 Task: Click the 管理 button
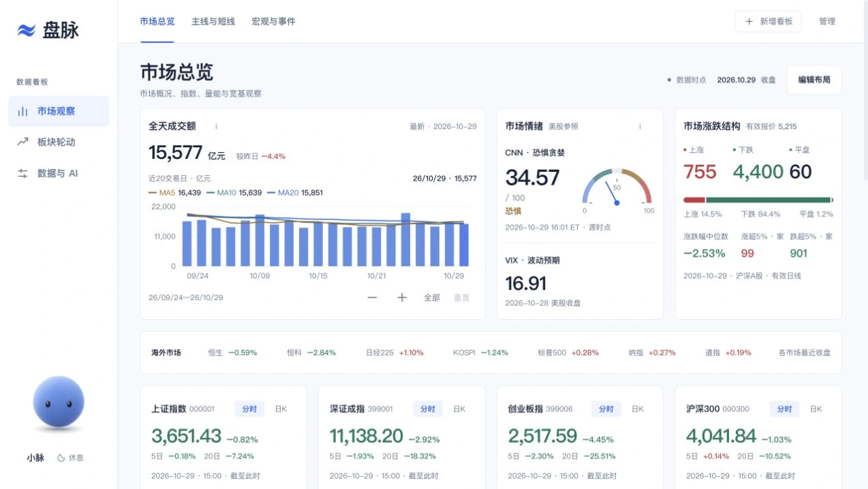click(x=827, y=21)
